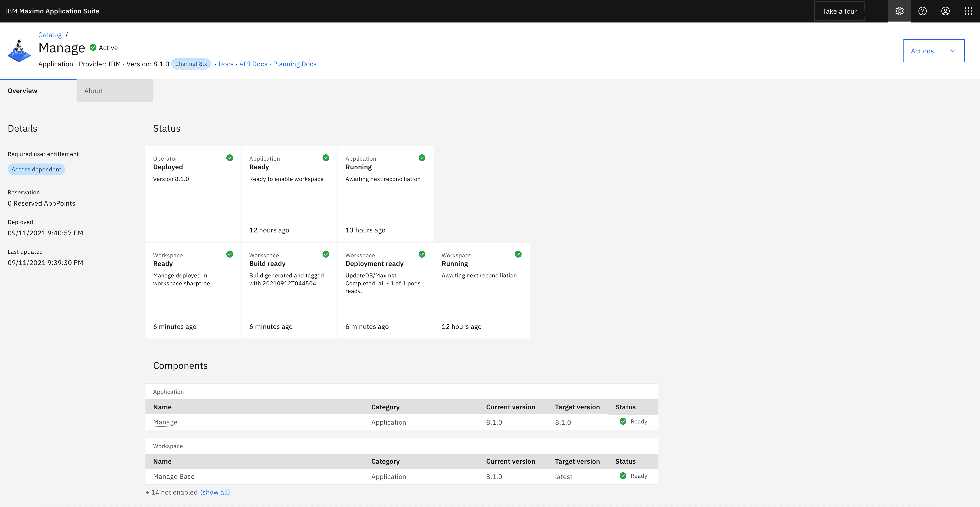This screenshot has height=507, width=980.
Task: Click the Category header in Workspace table
Action: coord(385,461)
